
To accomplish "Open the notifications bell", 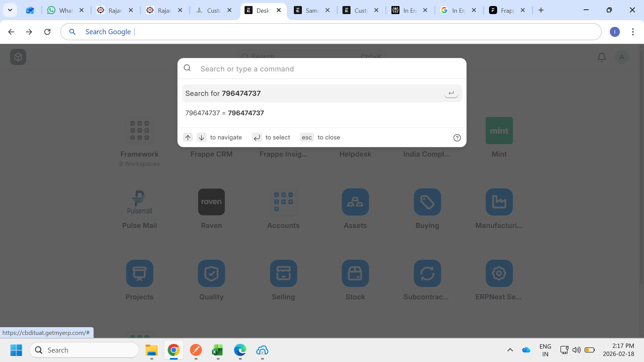I will point(602,57).
